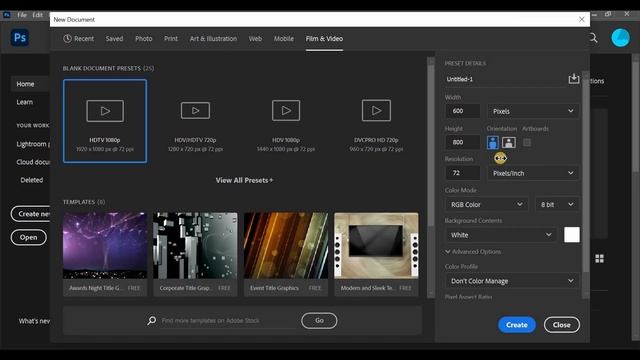
Task: Collapse the Advanced Options section
Action: [473, 251]
